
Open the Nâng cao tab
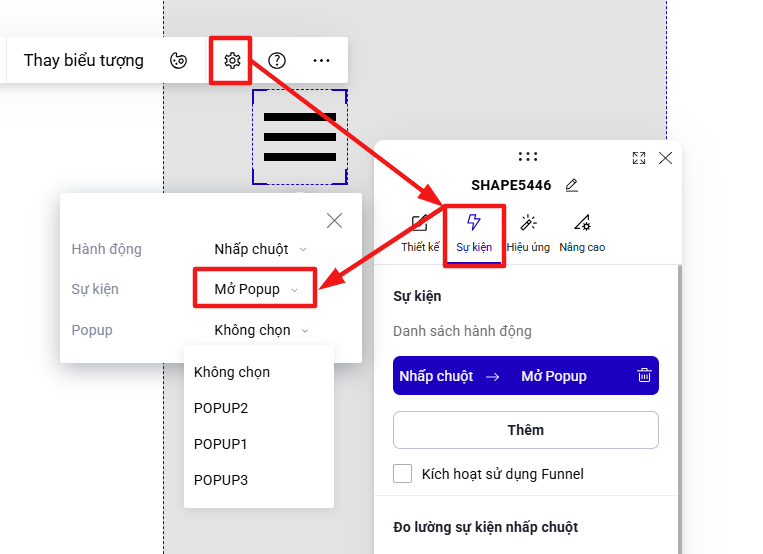(x=582, y=234)
